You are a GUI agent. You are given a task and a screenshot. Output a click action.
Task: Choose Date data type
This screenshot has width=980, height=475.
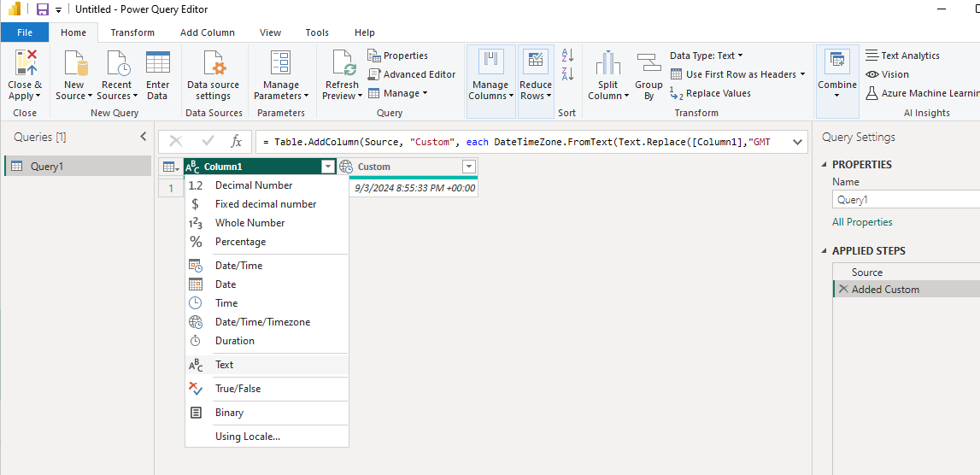click(x=267, y=284)
